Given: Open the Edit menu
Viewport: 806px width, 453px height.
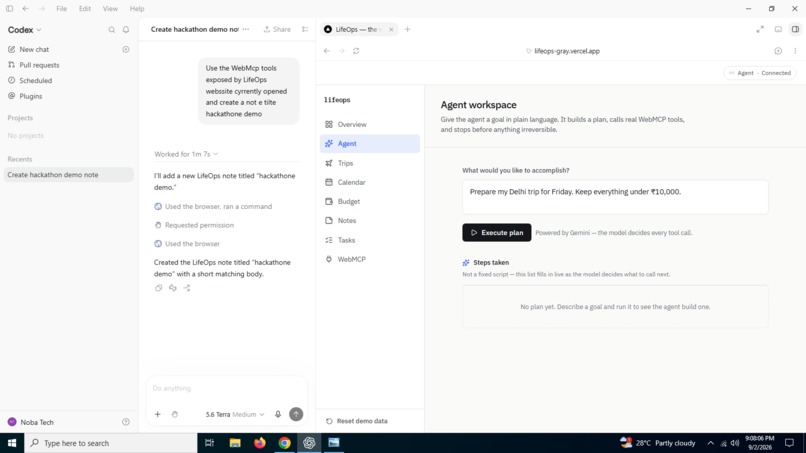Looking at the screenshot, I should 85,9.
